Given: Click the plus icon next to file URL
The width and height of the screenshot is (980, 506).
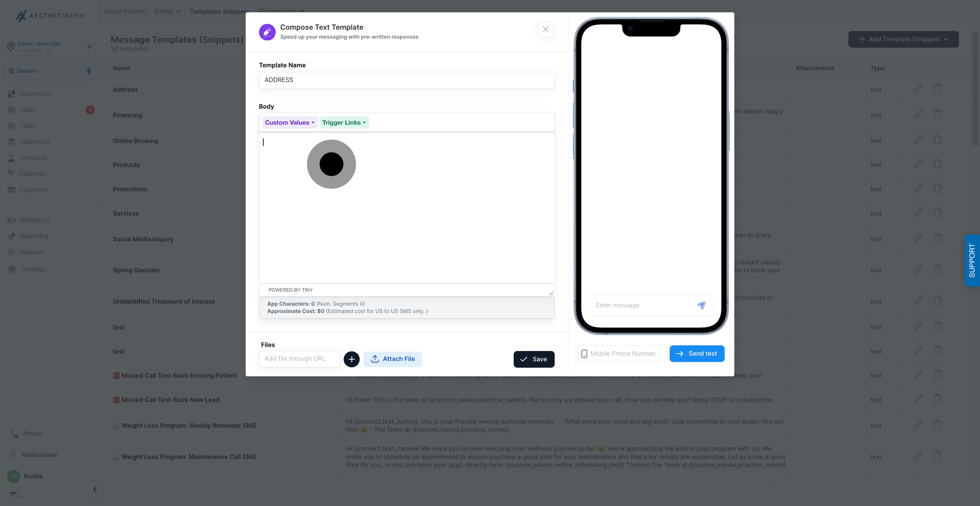Looking at the screenshot, I should [352, 359].
